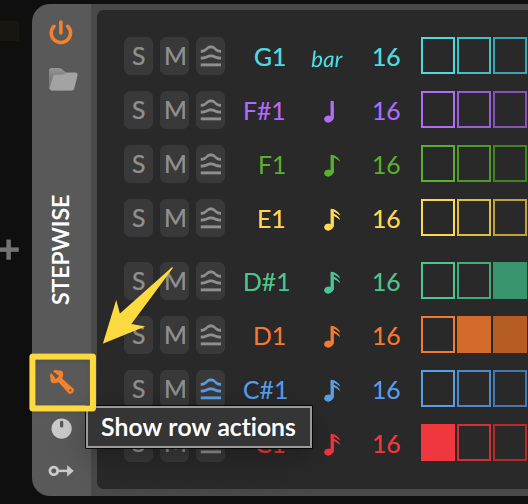
Task: Solo the F#1 row
Action: point(138,110)
